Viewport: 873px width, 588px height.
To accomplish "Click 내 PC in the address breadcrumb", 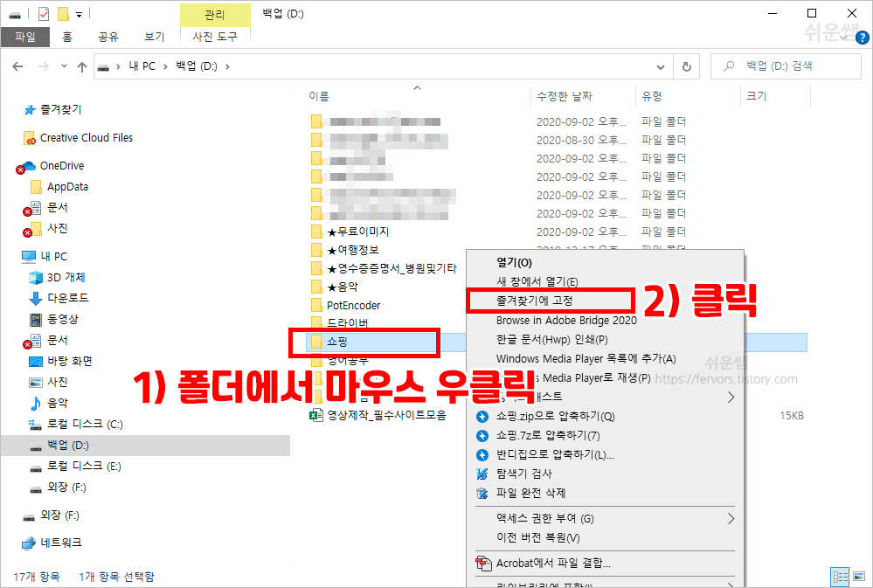I will pos(142,66).
